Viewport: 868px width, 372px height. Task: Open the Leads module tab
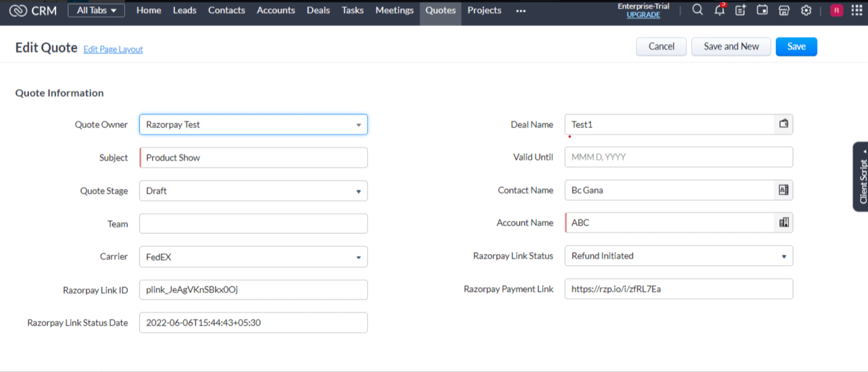[185, 10]
